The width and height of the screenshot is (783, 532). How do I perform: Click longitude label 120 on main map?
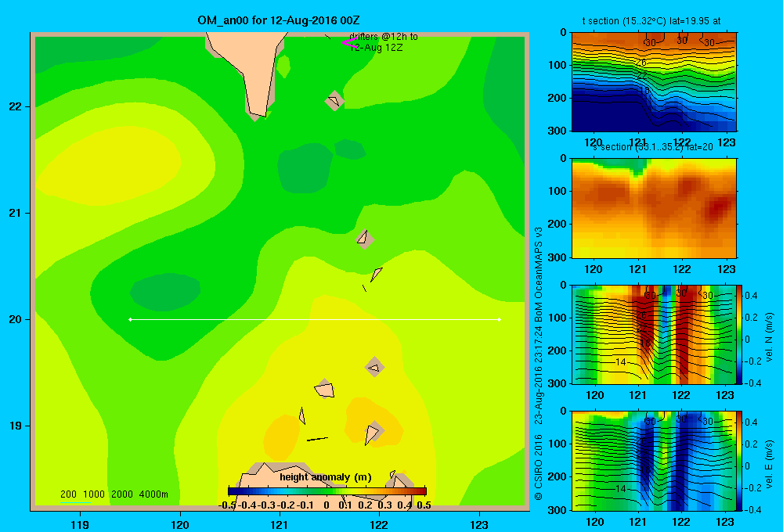pyautogui.click(x=180, y=524)
